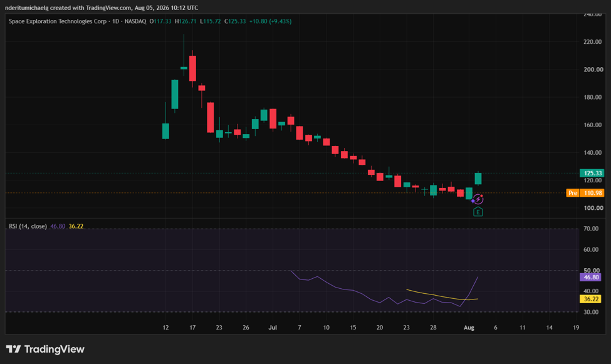Viewport: 611px width, 364px height.
Task: Click the yellow 36.22 tag on RSI scale
Action: pyautogui.click(x=591, y=299)
